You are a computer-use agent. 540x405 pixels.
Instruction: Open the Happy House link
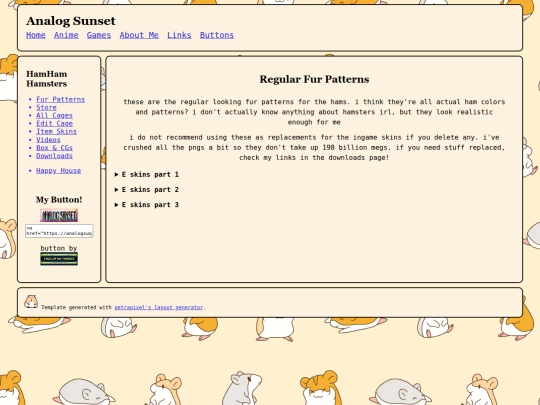[x=59, y=170]
